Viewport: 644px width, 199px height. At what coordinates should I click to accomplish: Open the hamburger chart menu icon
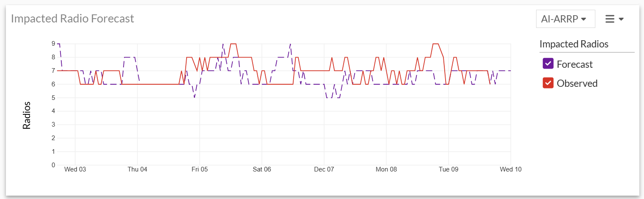coord(610,19)
